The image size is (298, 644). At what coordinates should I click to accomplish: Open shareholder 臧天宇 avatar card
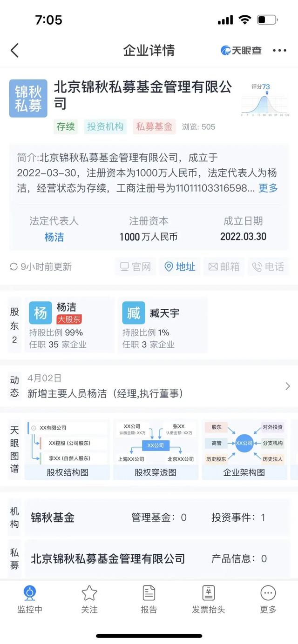(x=134, y=313)
